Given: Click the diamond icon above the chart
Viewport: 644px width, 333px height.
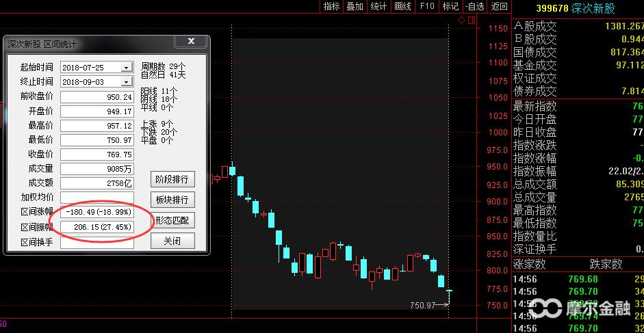Looking at the screenshot, I should (462, 20).
